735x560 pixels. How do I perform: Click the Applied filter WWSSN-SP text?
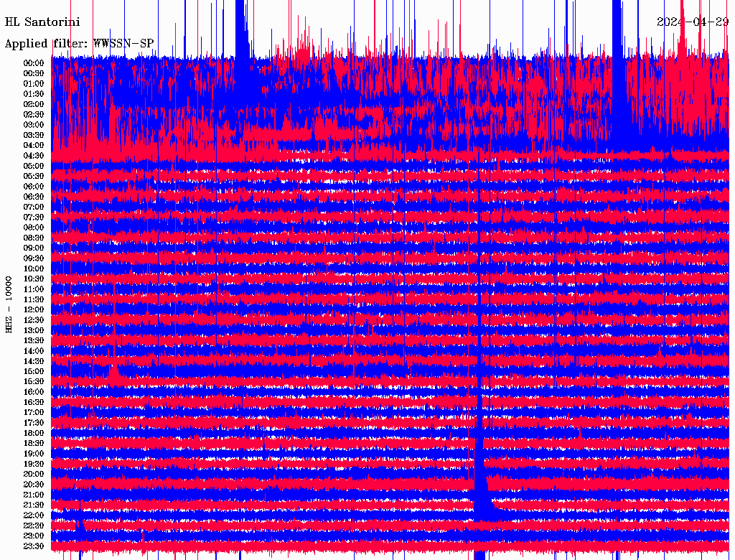79,43
